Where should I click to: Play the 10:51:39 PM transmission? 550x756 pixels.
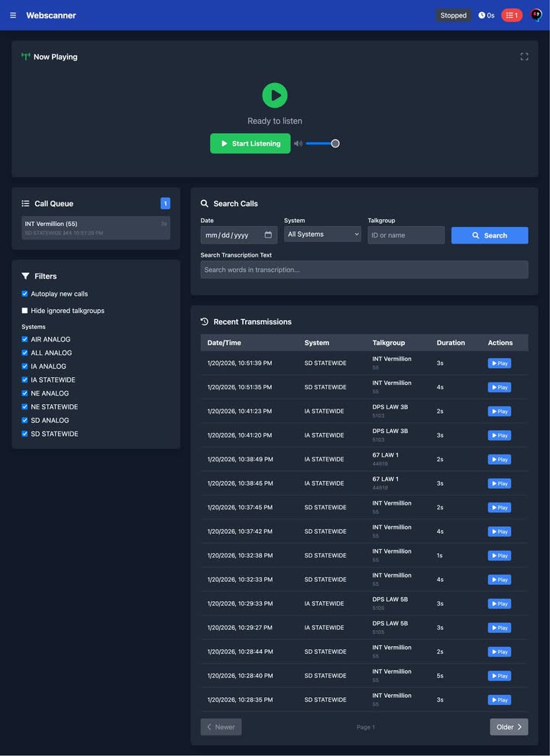[x=500, y=363]
